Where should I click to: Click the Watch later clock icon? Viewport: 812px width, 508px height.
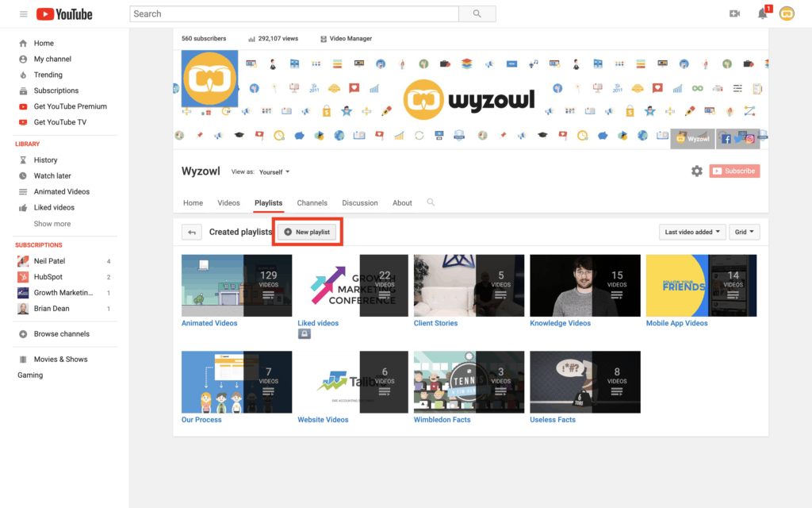23,175
